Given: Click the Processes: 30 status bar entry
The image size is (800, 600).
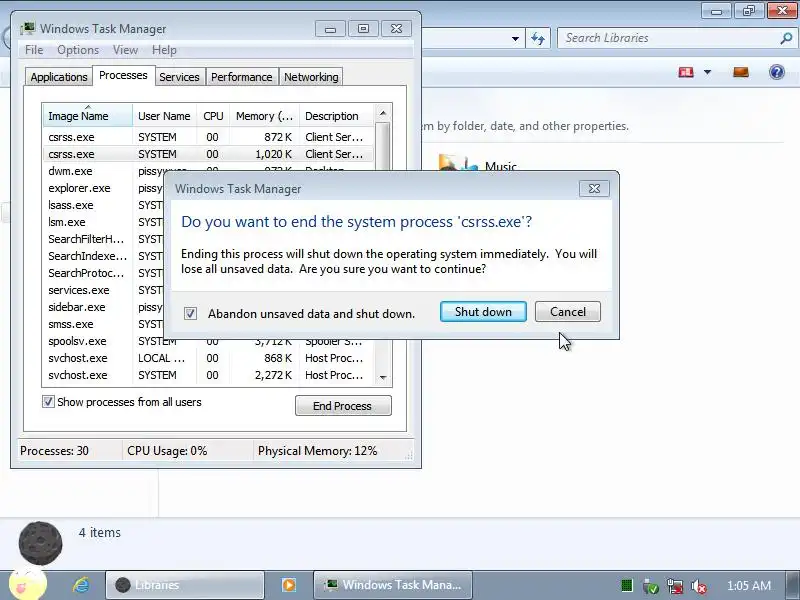Looking at the screenshot, I should point(54,451).
